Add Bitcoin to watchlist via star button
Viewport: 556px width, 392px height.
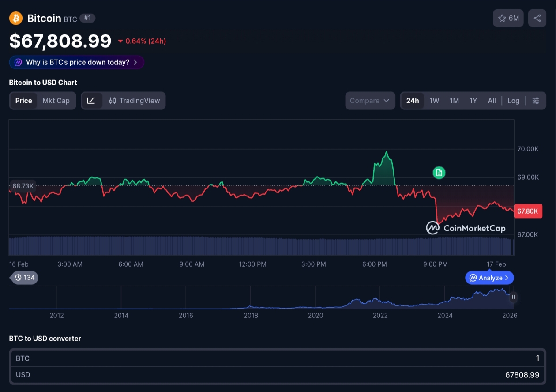click(508, 18)
